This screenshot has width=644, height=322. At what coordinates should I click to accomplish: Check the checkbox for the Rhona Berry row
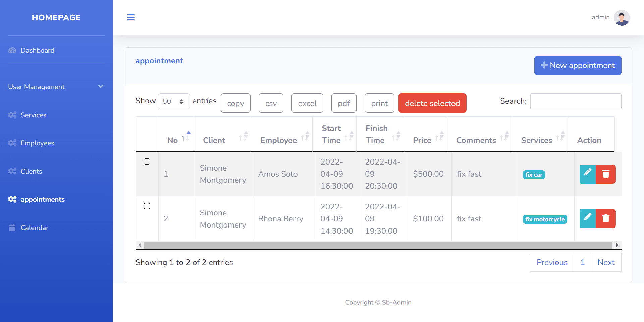click(x=147, y=206)
